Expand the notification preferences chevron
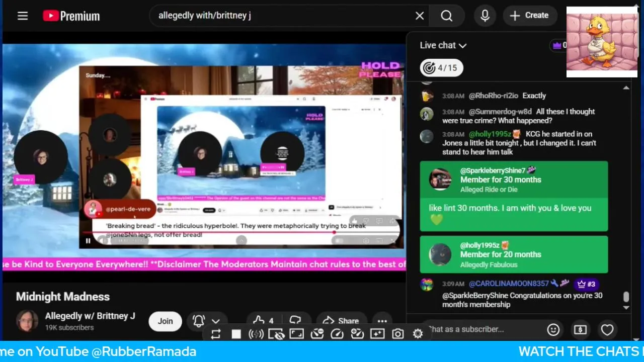Viewport: 644px width, 362px height. click(x=216, y=321)
